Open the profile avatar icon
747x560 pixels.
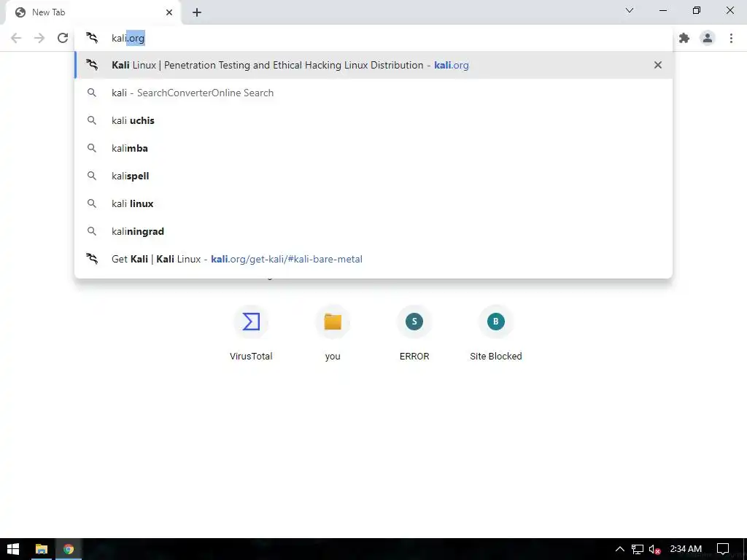(x=708, y=38)
